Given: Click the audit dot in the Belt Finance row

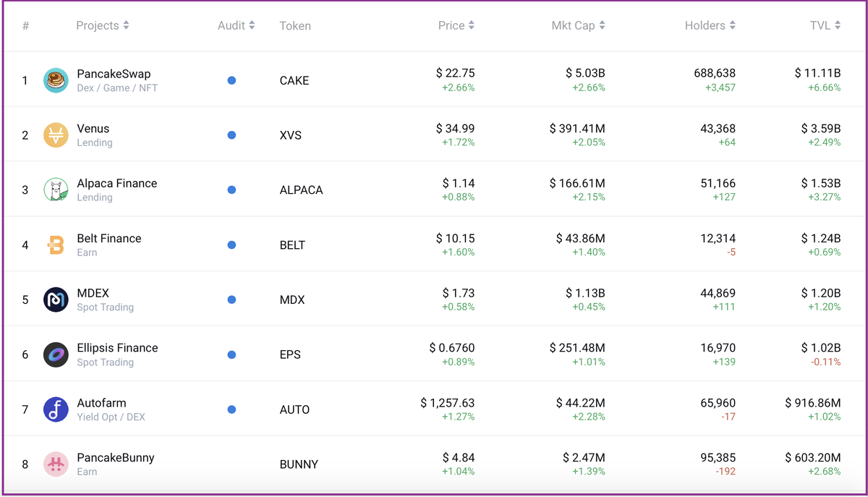Looking at the screenshot, I should (x=231, y=245).
